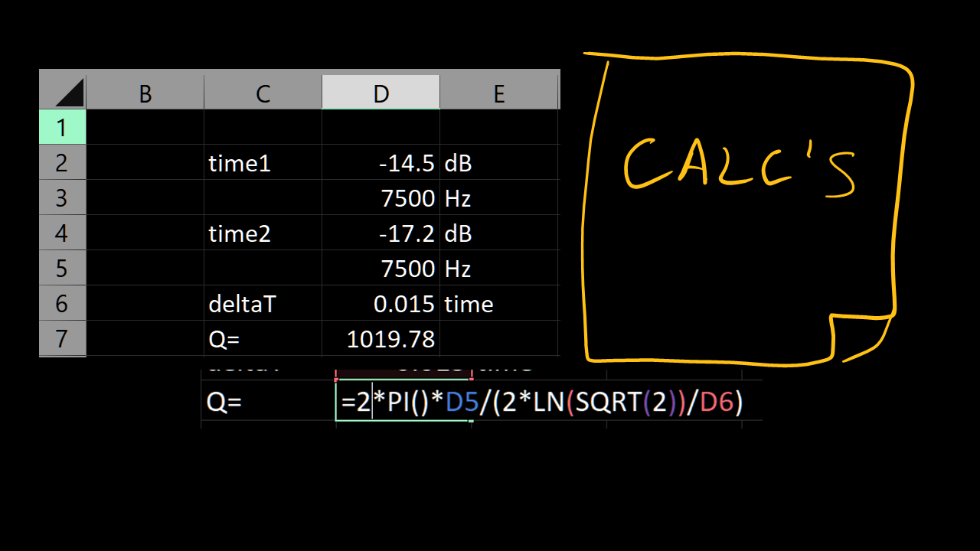Click the formula being edited with PI()
The width and height of the screenshot is (980, 551).
542,402
